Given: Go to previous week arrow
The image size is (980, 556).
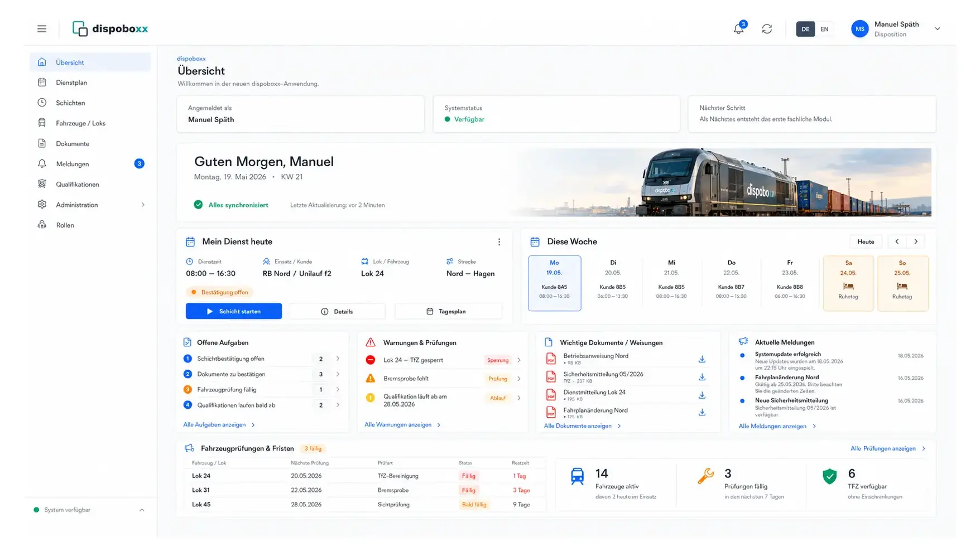Looking at the screenshot, I should click(897, 241).
